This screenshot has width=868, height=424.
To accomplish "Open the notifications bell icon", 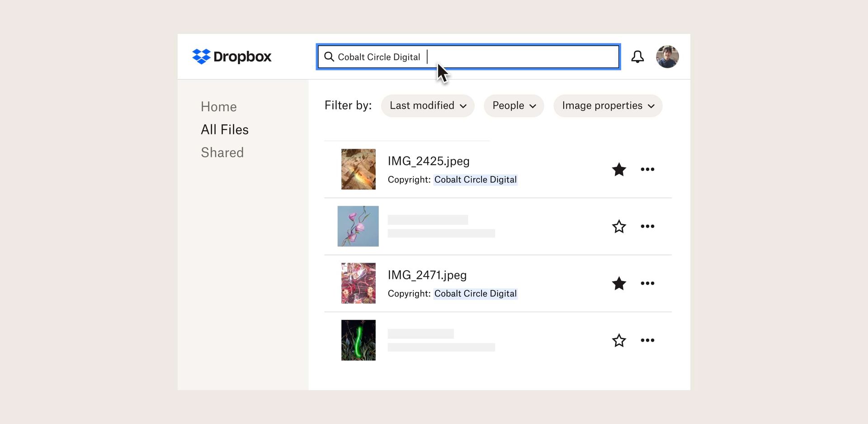I will (x=637, y=57).
